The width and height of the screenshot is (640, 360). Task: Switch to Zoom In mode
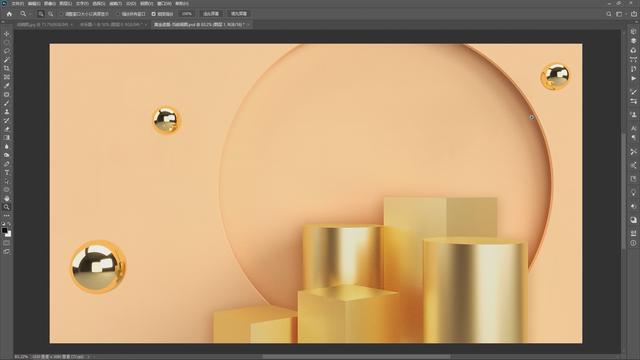[41, 14]
